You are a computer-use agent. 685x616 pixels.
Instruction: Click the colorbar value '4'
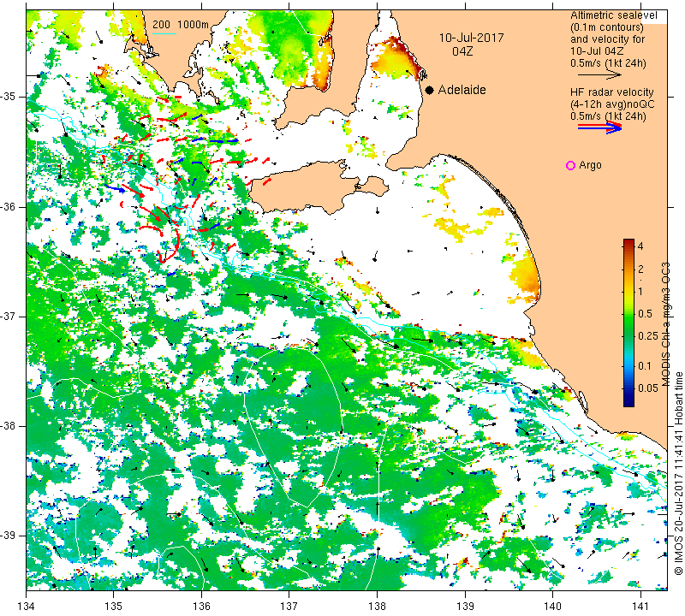point(640,246)
